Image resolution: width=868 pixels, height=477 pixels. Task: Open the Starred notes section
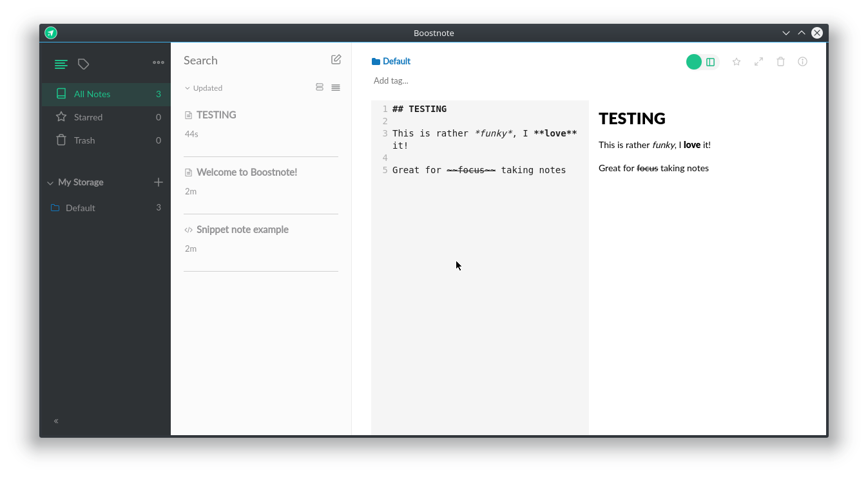click(x=106, y=117)
